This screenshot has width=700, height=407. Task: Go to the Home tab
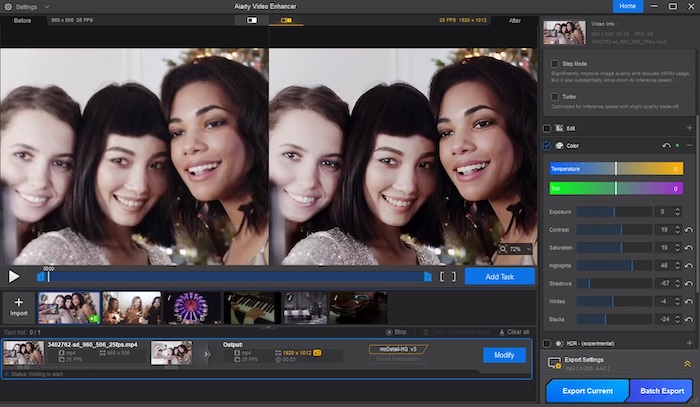[627, 6]
